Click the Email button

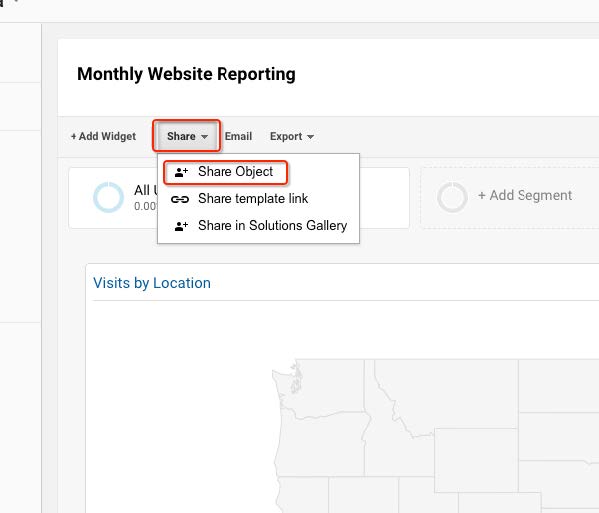(x=238, y=136)
